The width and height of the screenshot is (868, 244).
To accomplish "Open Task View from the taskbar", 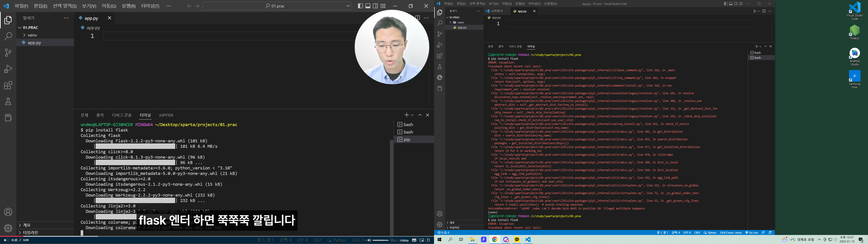I will [x=461, y=240].
